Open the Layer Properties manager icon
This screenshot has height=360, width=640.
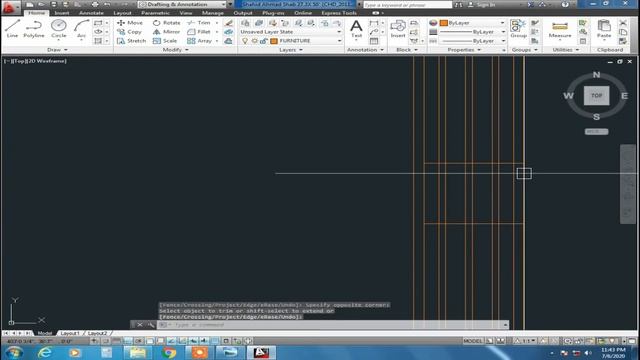[245, 23]
